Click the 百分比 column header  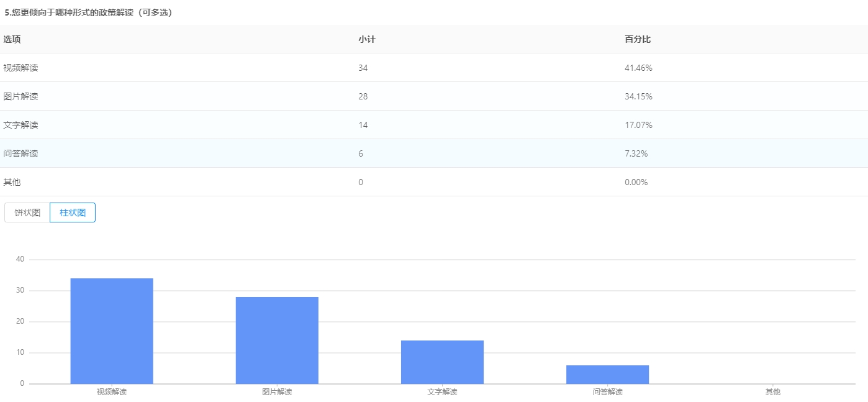[x=638, y=39]
